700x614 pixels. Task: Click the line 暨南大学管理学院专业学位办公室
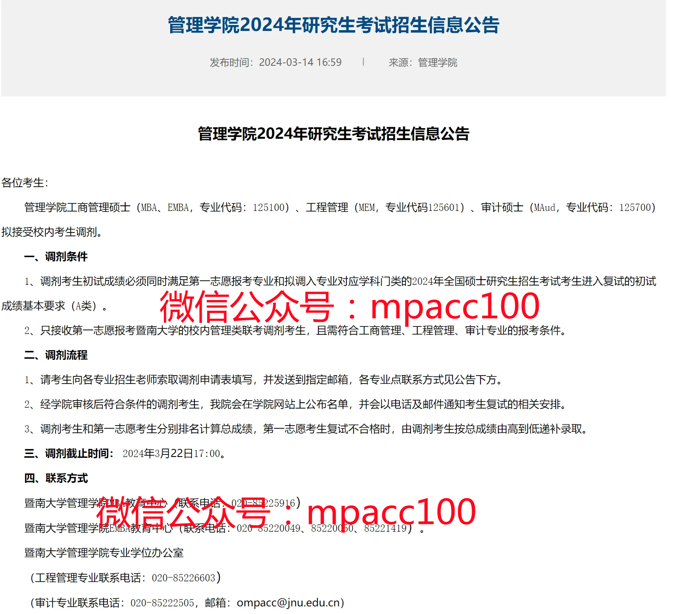(104, 553)
